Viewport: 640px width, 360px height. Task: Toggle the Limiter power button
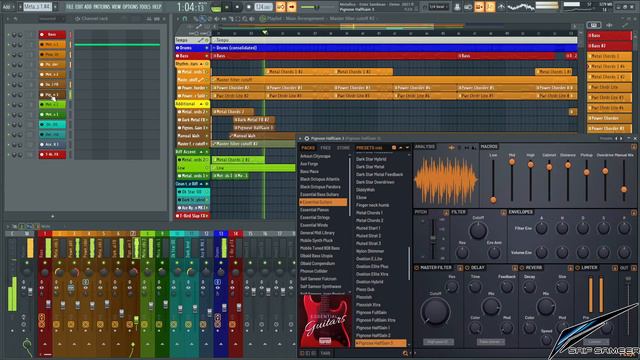577,268
